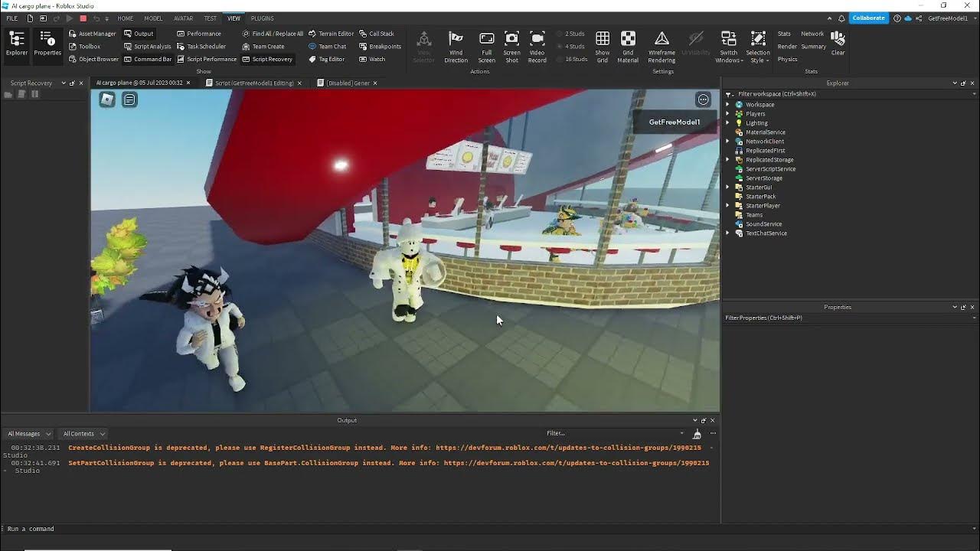
Task: Expand the Lighting tree node
Action: click(x=728, y=123)
